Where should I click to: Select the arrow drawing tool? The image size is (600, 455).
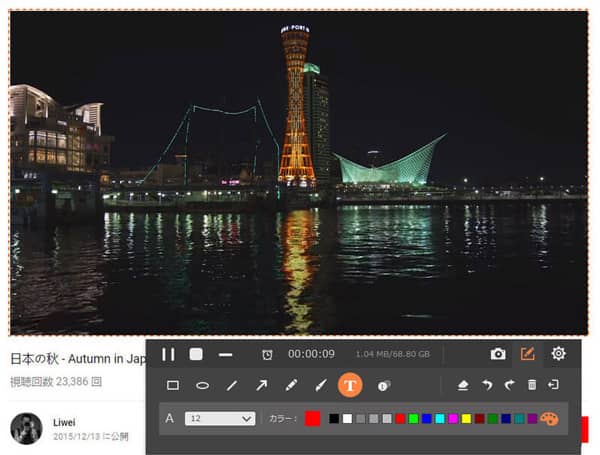[261, 385]
